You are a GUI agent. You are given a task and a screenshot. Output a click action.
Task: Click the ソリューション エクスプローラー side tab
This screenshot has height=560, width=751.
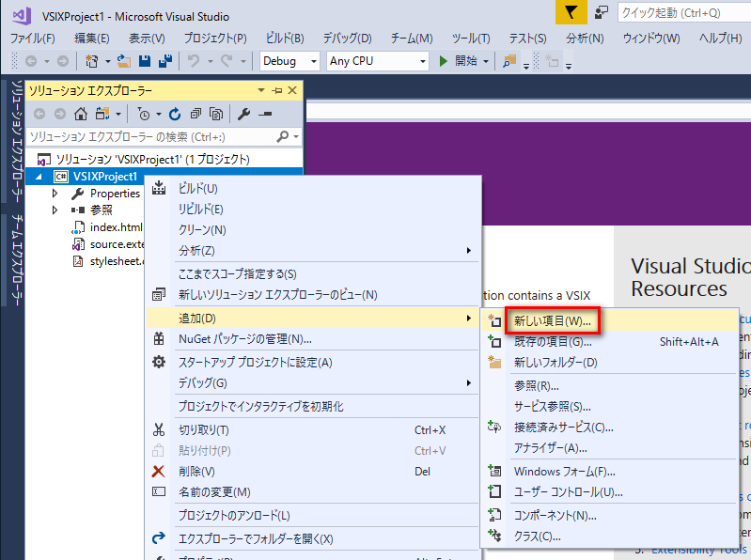17,141
